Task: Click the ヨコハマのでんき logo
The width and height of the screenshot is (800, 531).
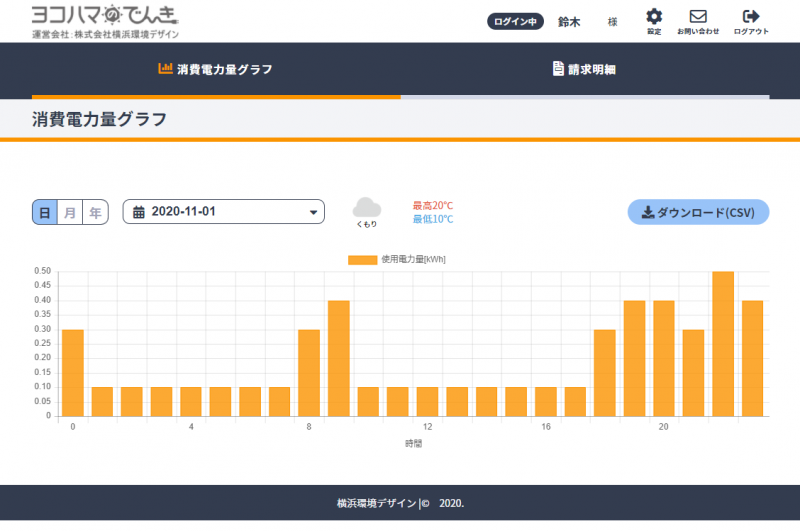Action: click(x=105, y=15)
